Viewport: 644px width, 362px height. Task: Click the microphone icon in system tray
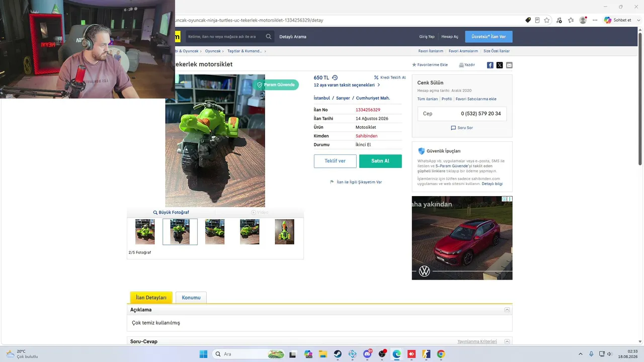tap(591, 354)
